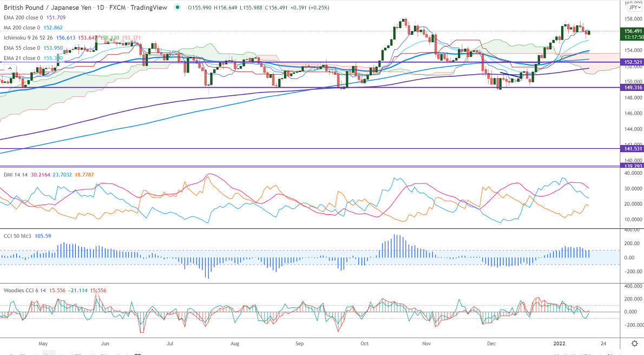644x355 pixels.
Task: Click the 152.521 horizontal line price label
Action: tap(633, 62)
